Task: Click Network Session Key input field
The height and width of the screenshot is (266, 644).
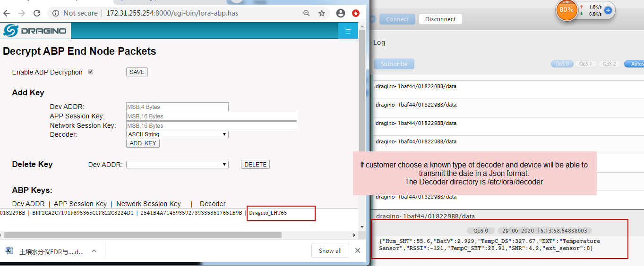Action: [x=212, y=126]
